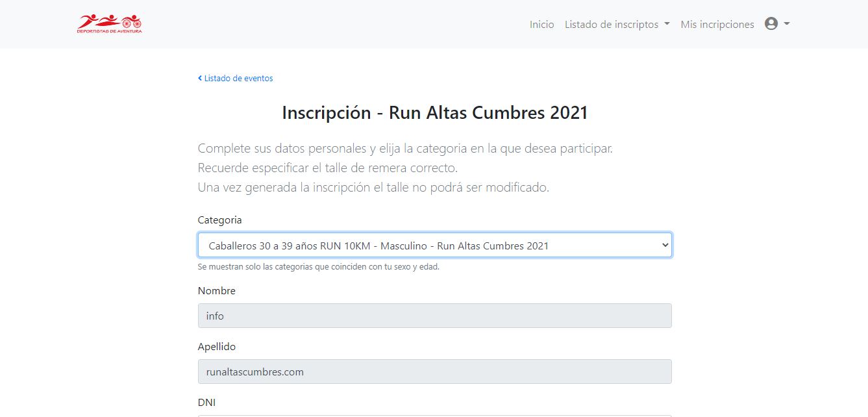Click the Deportistas de Aventura logo
The image size is (868, 417).
click(109, 24)
